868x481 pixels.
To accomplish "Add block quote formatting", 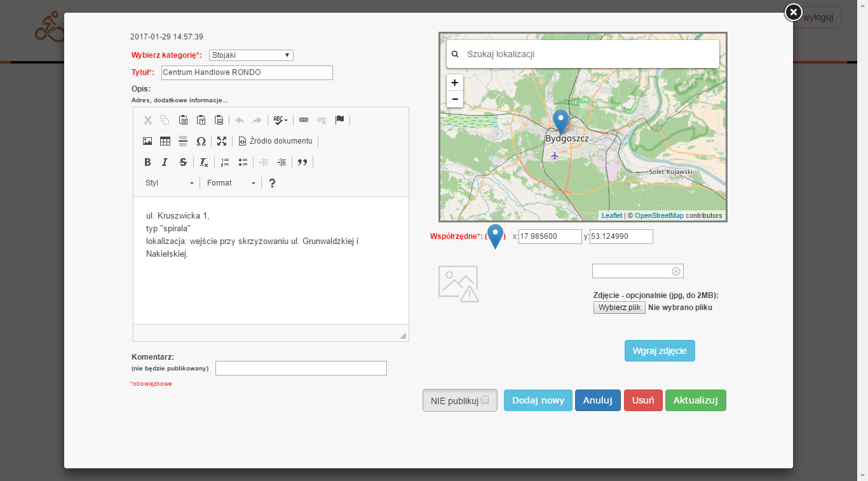I will coord(302,162).
